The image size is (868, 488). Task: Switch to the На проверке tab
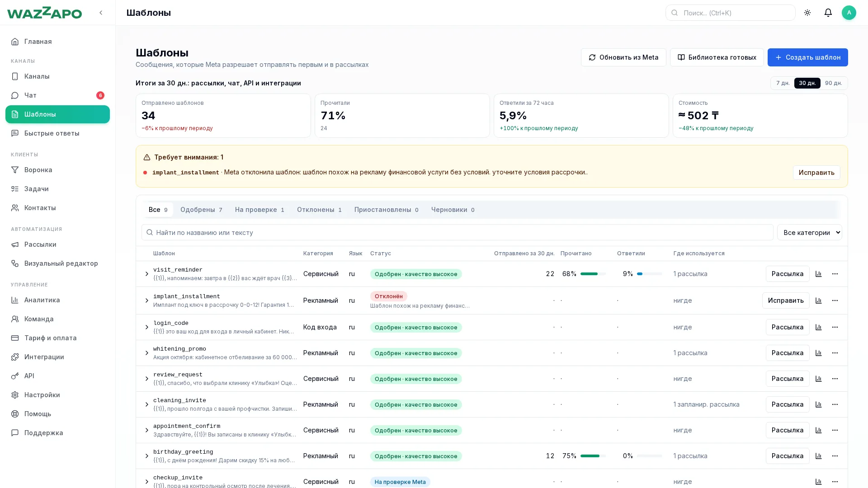point(259,210)
